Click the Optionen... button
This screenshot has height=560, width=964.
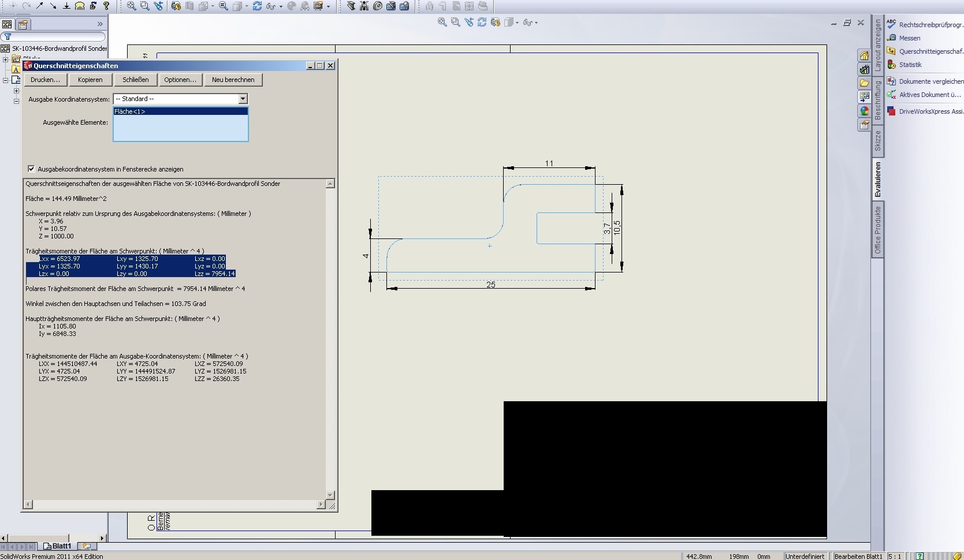click(x=180, y=80)
